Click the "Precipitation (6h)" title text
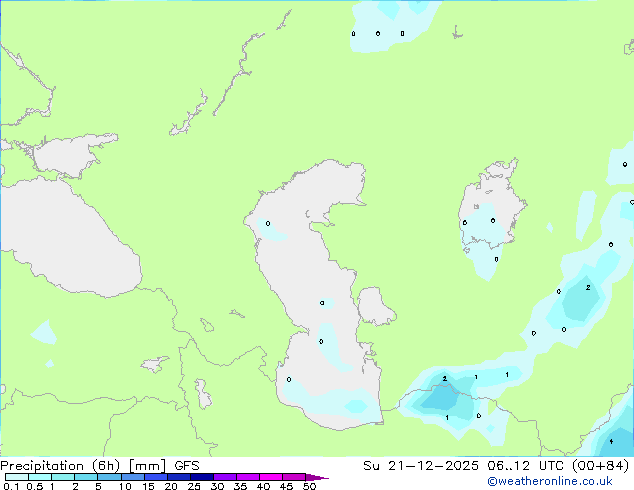Screen dimensions: 634x490 [60, 466]
